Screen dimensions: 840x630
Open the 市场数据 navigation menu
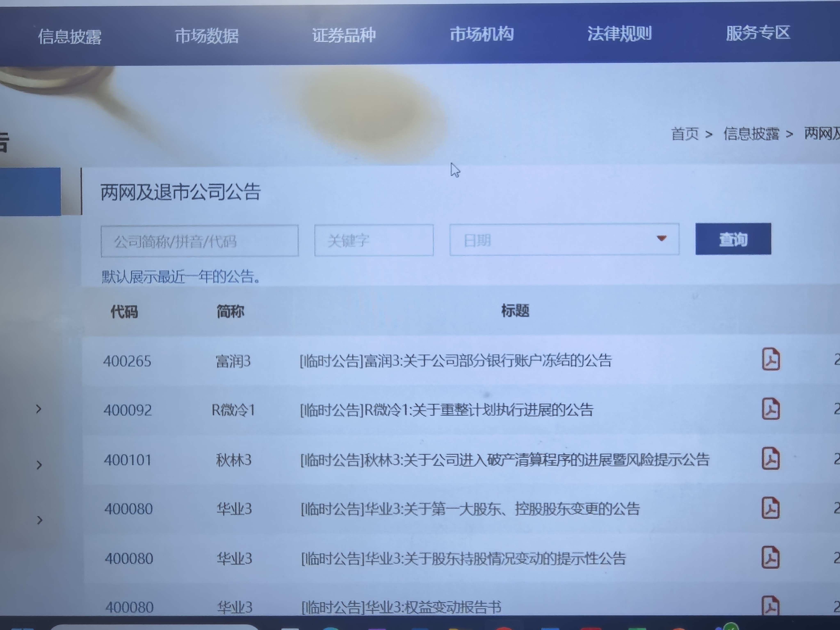207,36
